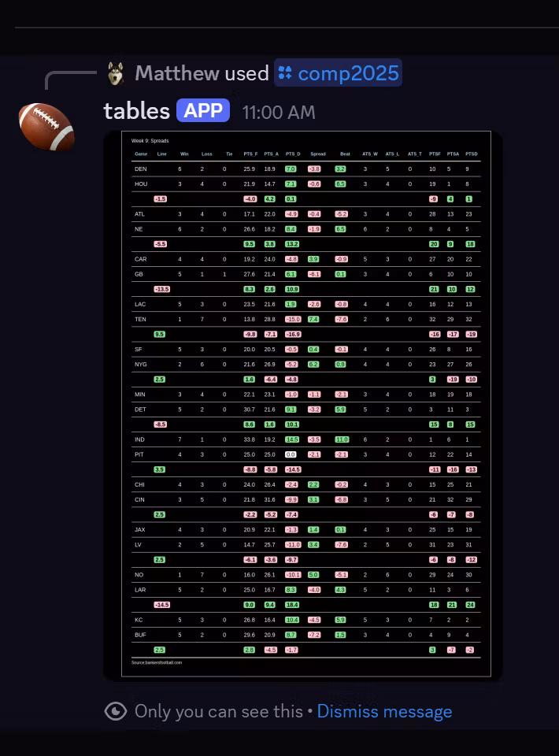This screenshot has width=559, height=756.
Task: Select the Spread column header
Action: pyautogui.click(x=317, y=154)
